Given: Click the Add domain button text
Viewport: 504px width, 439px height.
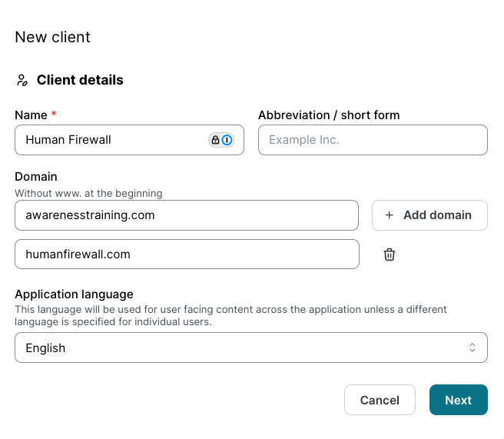Looking at the screenshot, I should pos(437,215).
